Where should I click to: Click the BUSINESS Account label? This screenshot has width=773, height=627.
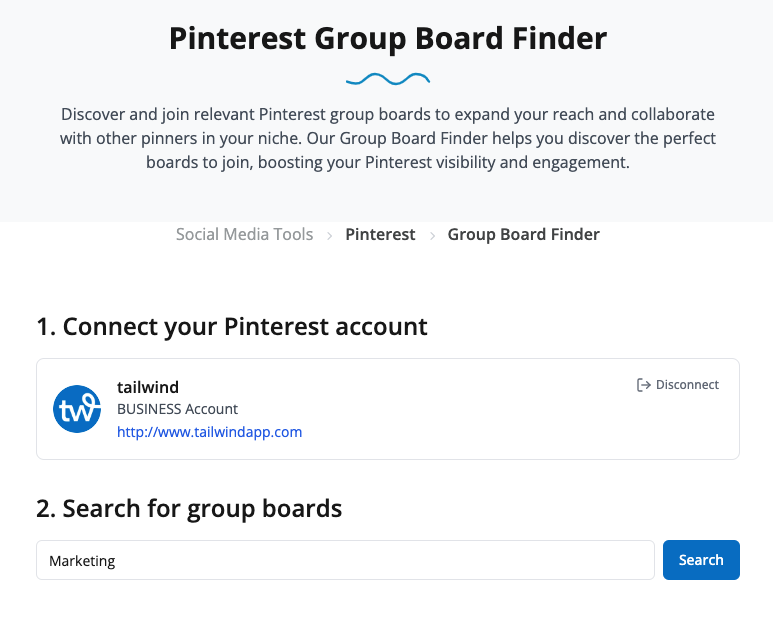point(177,409)
